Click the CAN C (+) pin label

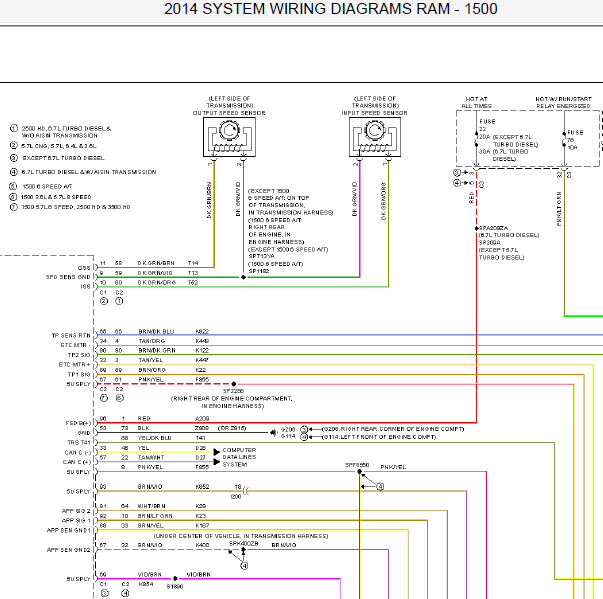pyautogui.click(x=77, y=462)
